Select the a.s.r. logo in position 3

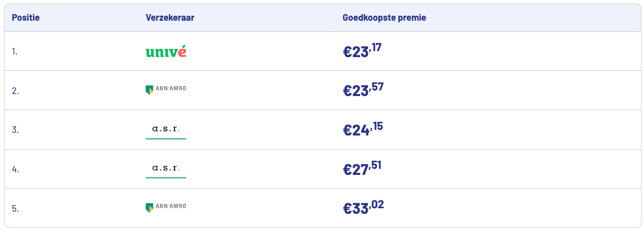point(165,130)
